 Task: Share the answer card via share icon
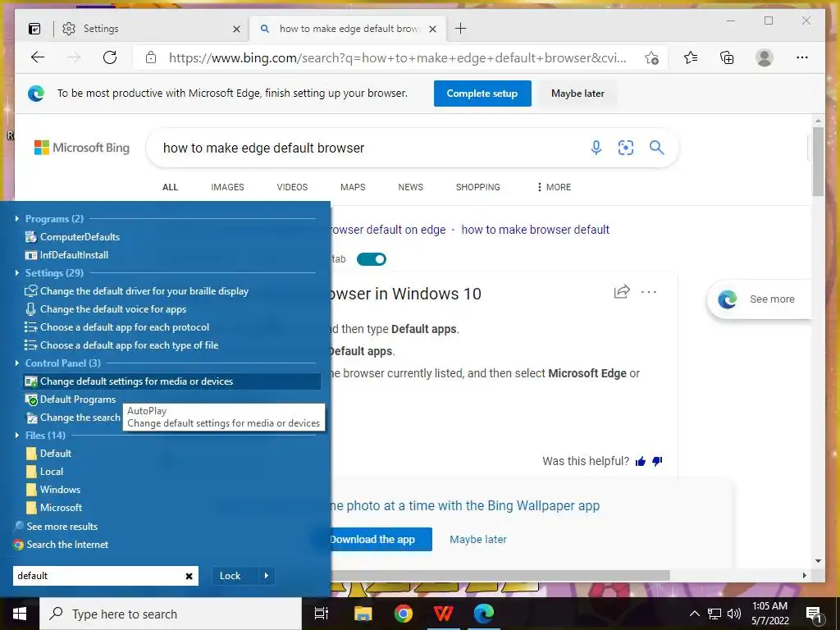click(622, 292)
